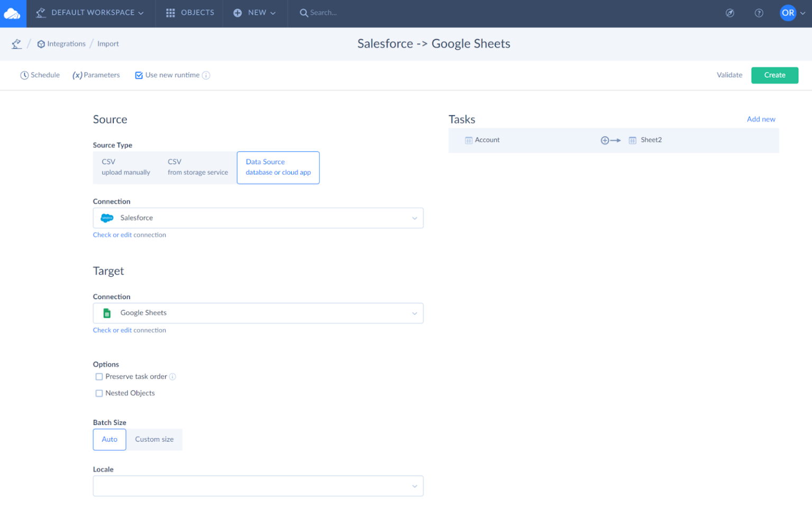Open the OBJECTS menu
The width and height of the screenshot is (812, 527).
click(x=189, y=12)
